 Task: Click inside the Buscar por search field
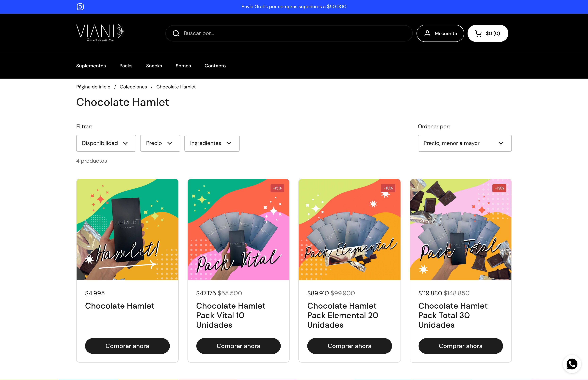[247, 33]
